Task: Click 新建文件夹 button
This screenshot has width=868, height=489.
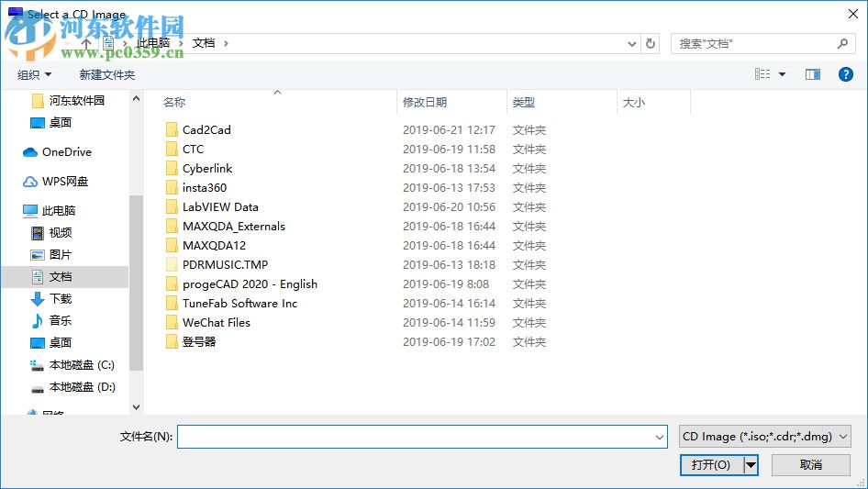Action: (x=106, y=74)
